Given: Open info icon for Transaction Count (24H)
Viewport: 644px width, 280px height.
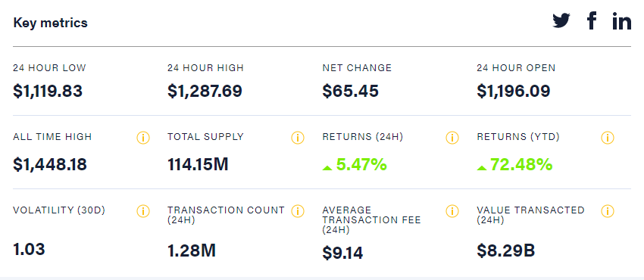Looking at the screenshot, I should 297,211.
